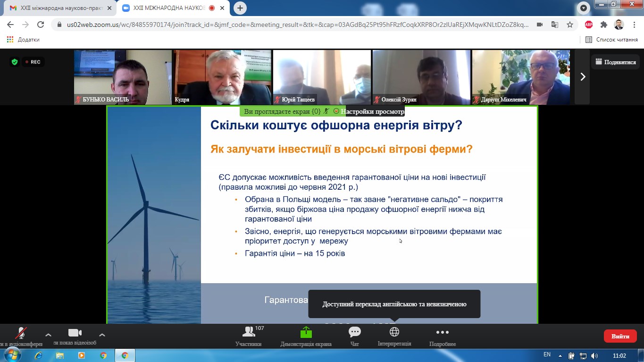
Task: Go back in the browser
Action: pyautogui.click(x=10, y=25)
